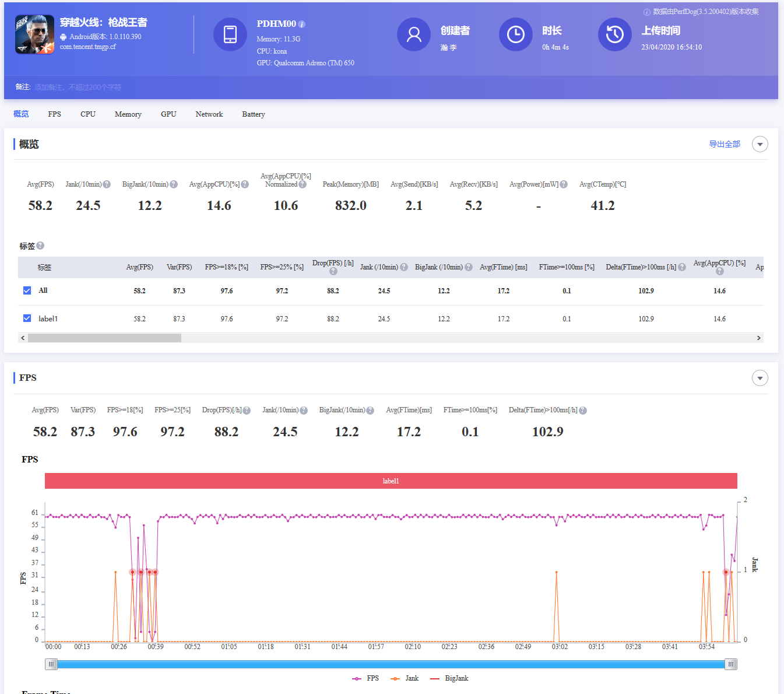Viewport: 784px width, 694px height.
Task: Click the info icon next to PDHM00
Action: pyautogui.click(x=302, y=24)
